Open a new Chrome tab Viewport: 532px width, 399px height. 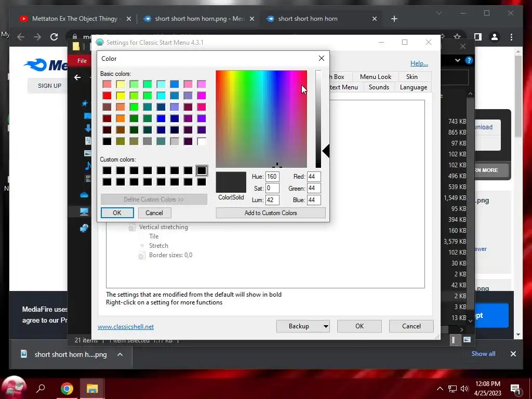(394, 19)
